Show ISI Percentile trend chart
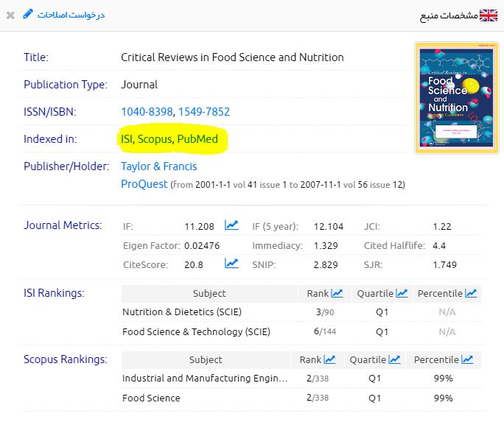This screenshot has width=504, height=422. pyautogui.click(x=469, y=293)
